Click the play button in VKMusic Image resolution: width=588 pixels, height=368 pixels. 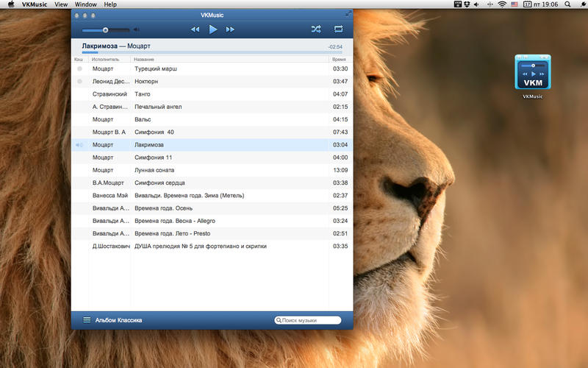click(212, 29)
